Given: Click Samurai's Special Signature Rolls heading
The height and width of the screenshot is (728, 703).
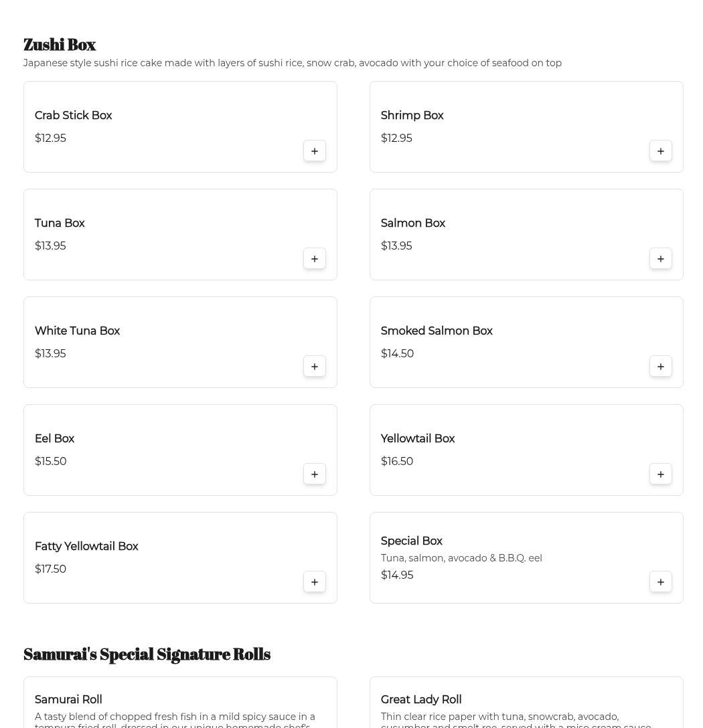Looking at the screenshot, I should click(x=147, y=654).
